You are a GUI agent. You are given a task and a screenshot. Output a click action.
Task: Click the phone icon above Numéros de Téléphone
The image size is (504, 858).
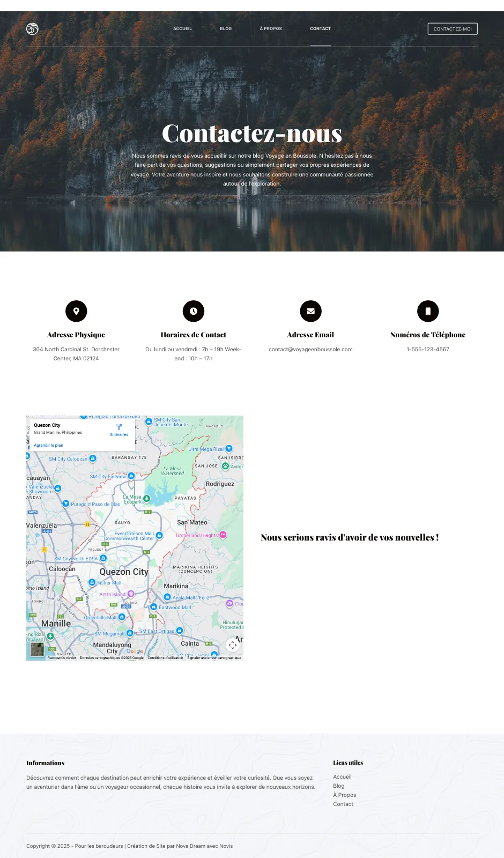point(428,311)
